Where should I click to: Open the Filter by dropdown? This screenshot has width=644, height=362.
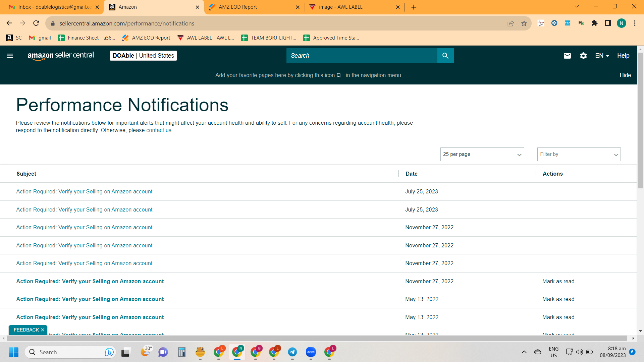click(579, 154)
